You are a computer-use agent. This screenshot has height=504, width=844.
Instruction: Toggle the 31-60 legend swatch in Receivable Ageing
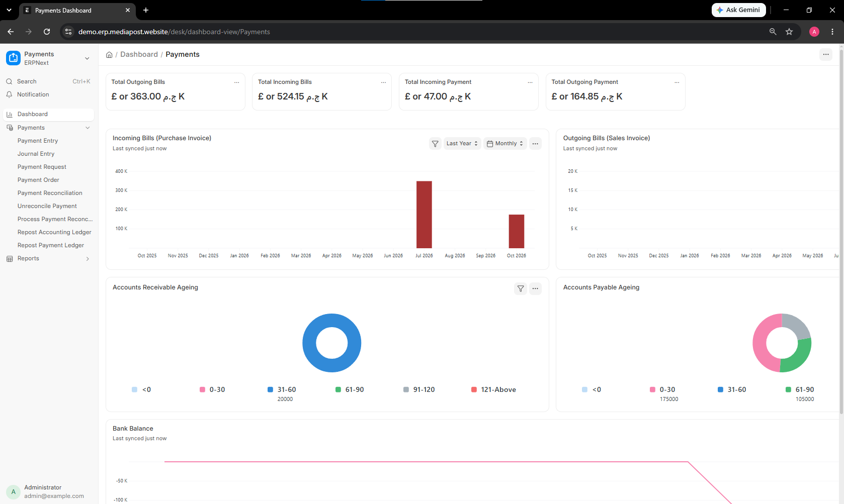[270, 390]
